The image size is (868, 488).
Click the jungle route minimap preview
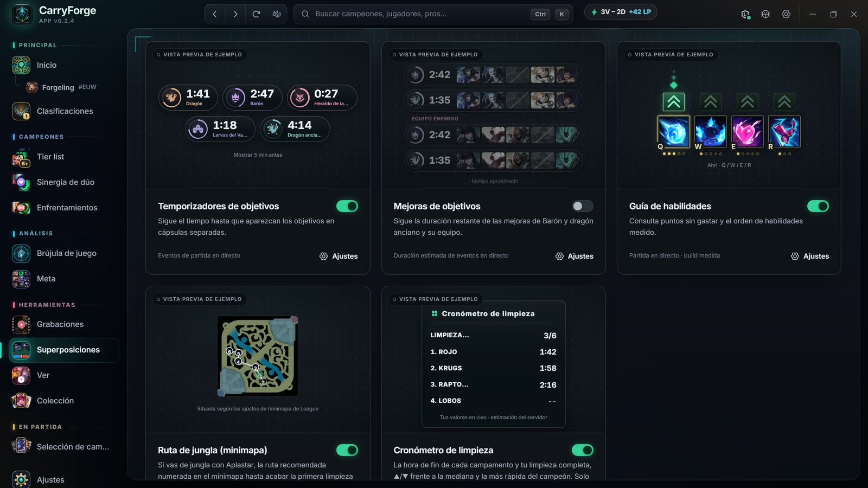[x=258, y=356]
